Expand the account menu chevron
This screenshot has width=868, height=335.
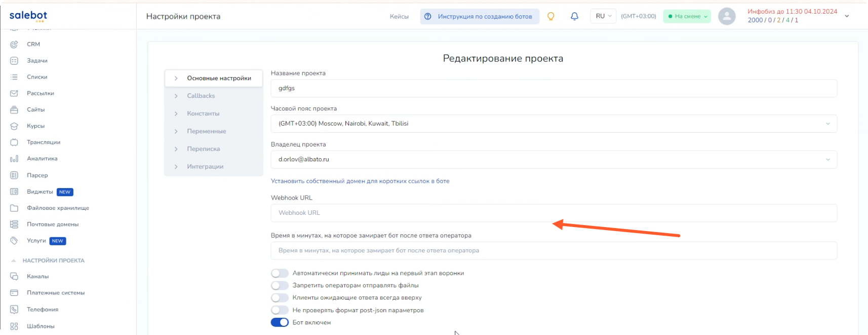tap(847, 16)
